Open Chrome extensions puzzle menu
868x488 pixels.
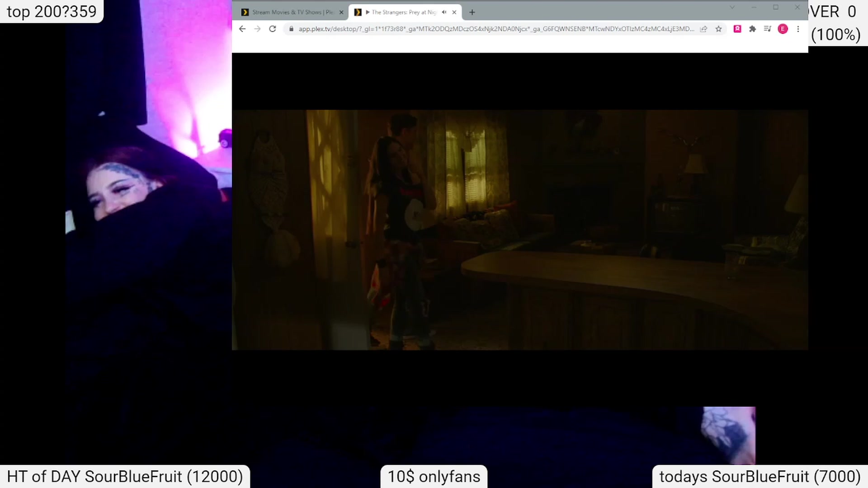tap(752, 29)
